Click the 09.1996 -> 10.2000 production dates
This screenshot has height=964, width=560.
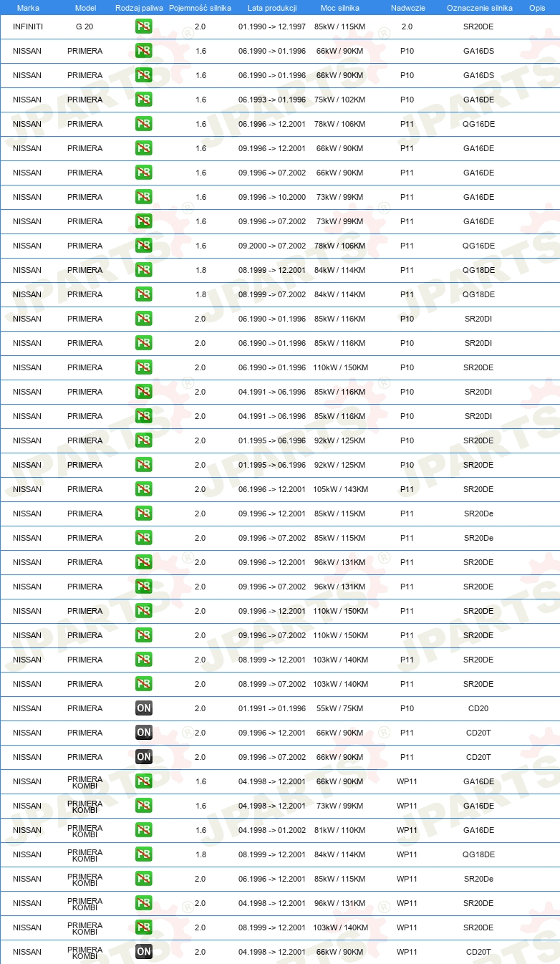tap(272, 197)
